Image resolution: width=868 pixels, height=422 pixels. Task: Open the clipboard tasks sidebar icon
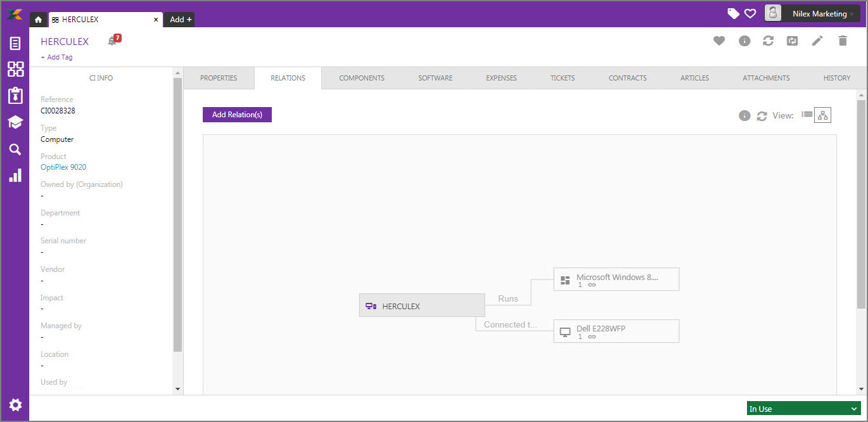click(15, 96)
